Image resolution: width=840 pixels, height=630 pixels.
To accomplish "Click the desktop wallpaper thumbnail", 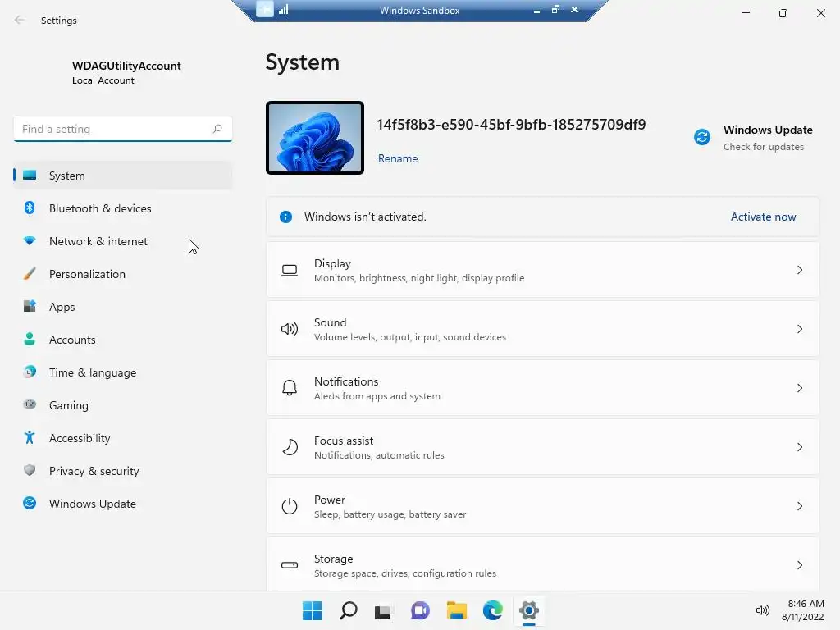I will (314, 138).
